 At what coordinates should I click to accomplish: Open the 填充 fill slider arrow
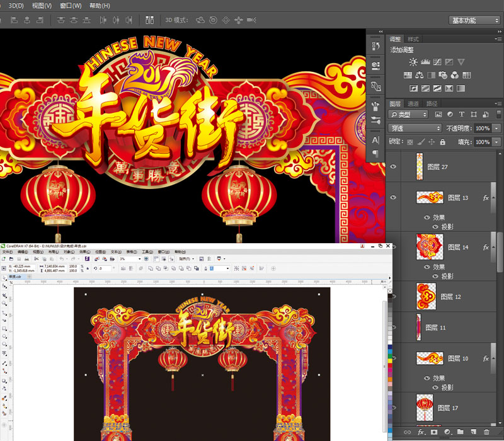coord(496,142)
